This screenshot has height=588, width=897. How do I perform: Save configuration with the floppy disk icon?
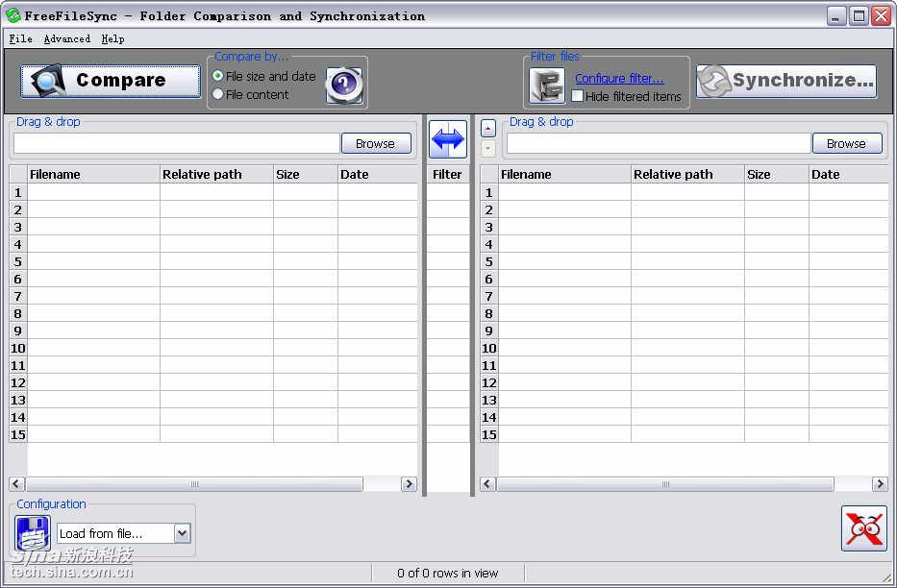point(33,533)
